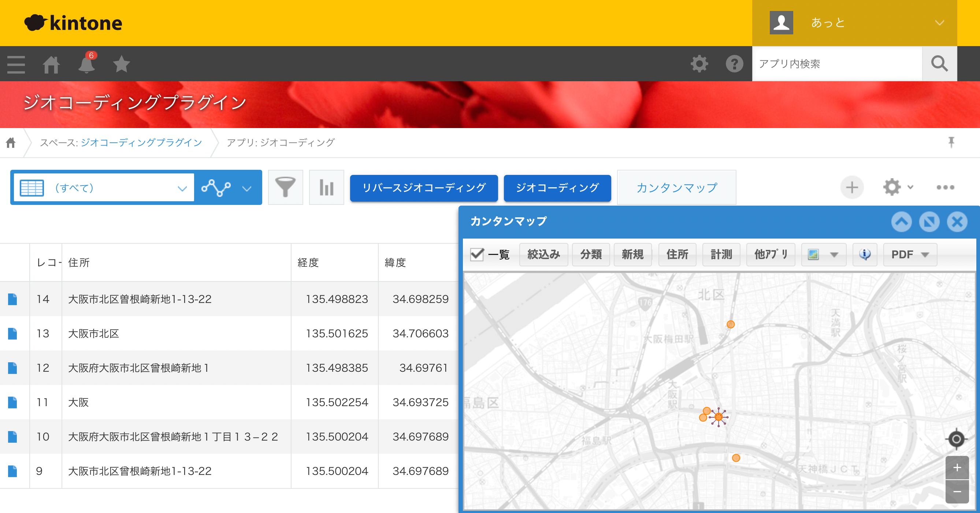This screenshot has width=980, height=513.
Task: Open record 14 detail icon
Action: click(x=12, y=299)
